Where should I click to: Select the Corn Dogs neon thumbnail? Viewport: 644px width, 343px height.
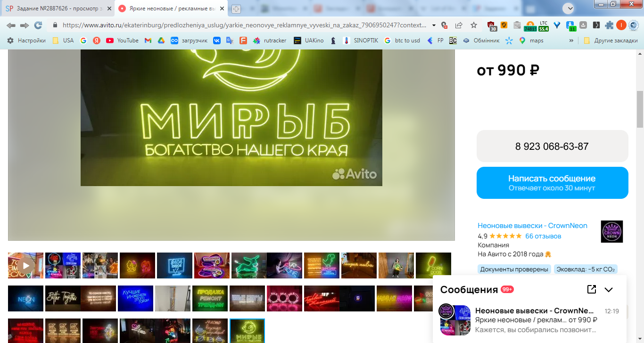pyautogui.click(x=433, y=265)
